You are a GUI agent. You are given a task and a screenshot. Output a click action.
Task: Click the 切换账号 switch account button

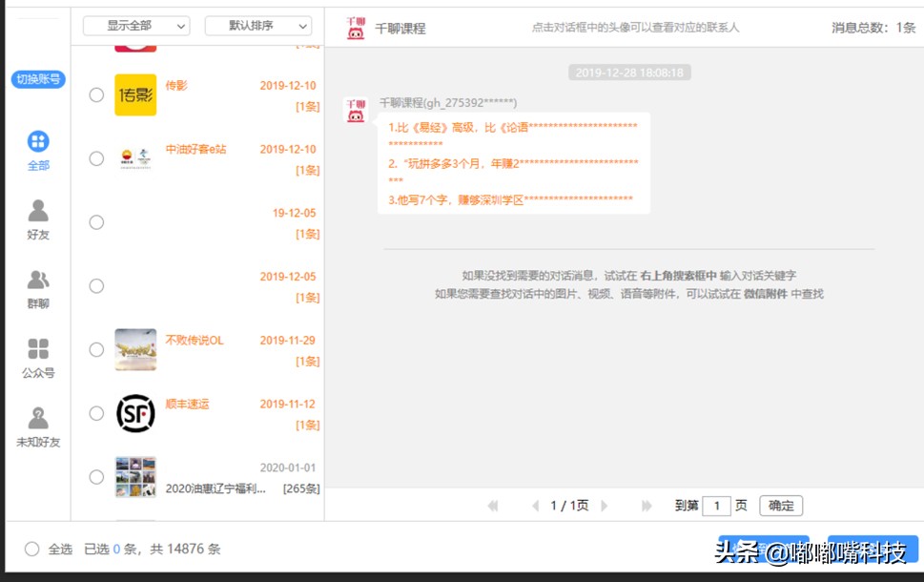pyautogui.click(x=38, y=80)
